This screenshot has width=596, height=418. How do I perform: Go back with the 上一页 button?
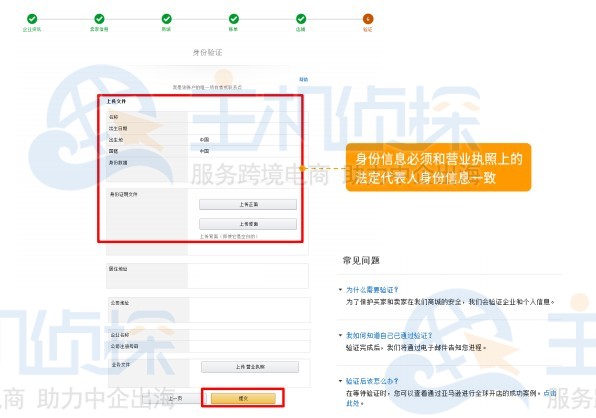[175, 398]
